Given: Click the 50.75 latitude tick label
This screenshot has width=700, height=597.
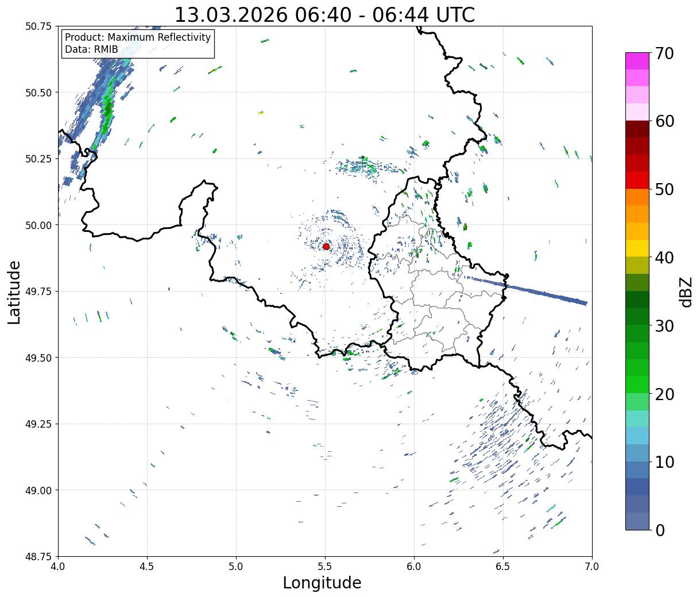Looking at the screenshot, I should click(x=38, y=26).
